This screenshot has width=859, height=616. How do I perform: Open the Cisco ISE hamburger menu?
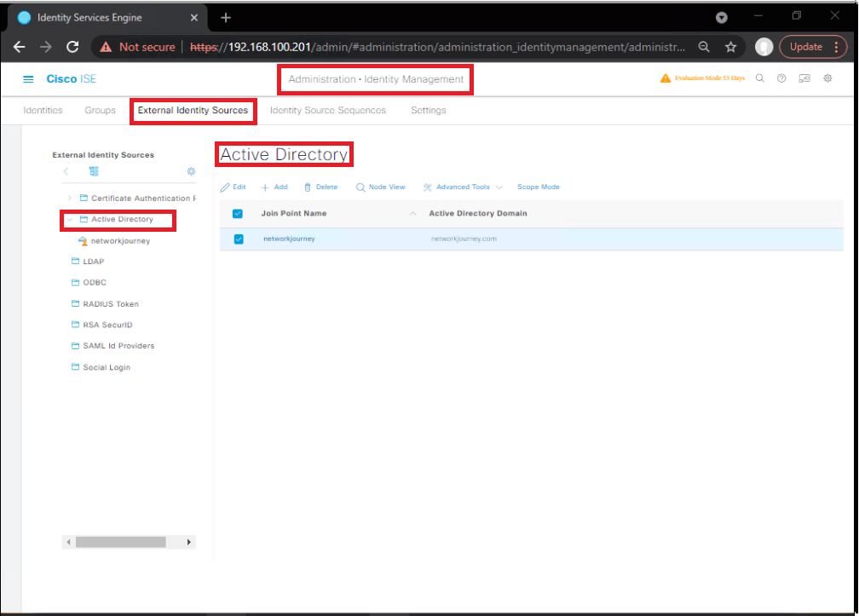pos(28,79)
